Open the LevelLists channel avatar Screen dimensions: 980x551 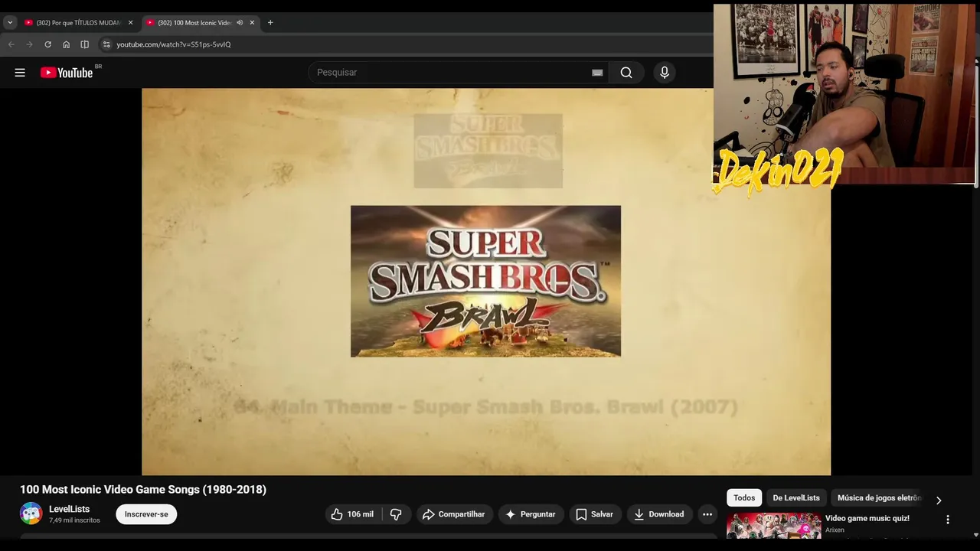[x=31, y=514]
